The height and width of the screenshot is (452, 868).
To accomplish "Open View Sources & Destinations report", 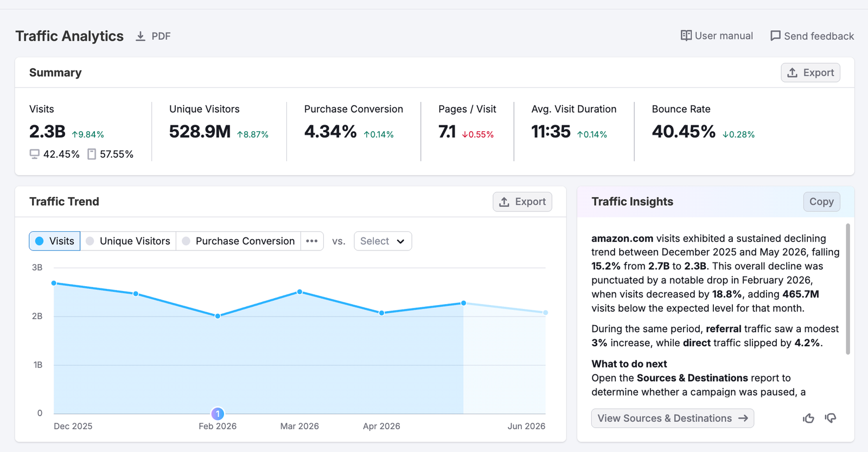I will coord(673,418).
